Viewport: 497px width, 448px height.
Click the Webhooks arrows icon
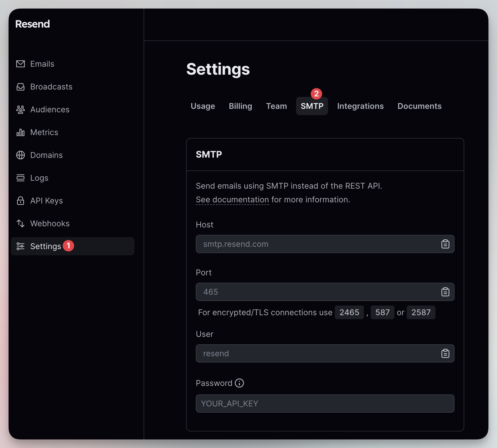click(x=21, y=223)
